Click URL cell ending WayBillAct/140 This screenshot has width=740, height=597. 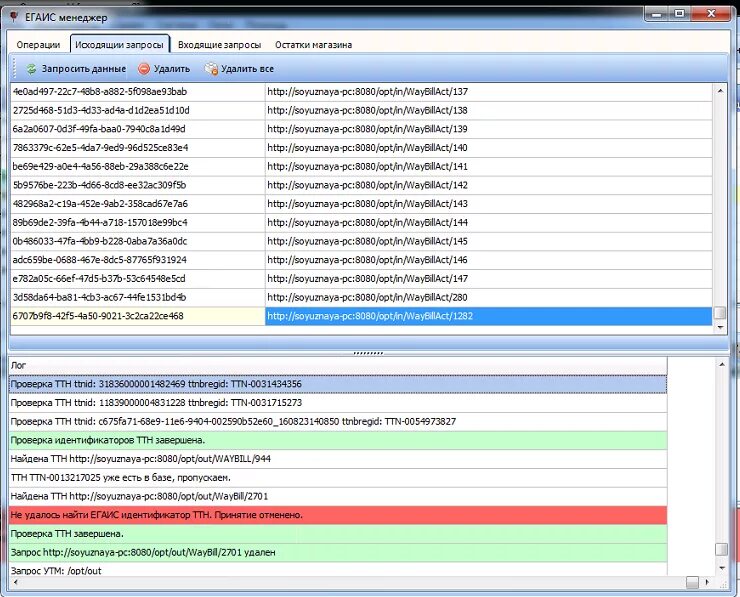click(x=488, y=148)
